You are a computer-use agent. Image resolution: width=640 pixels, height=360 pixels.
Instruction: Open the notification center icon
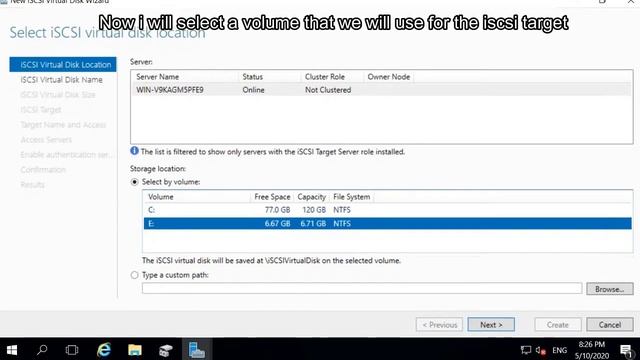pyautogui.click(x=626, y=350)
